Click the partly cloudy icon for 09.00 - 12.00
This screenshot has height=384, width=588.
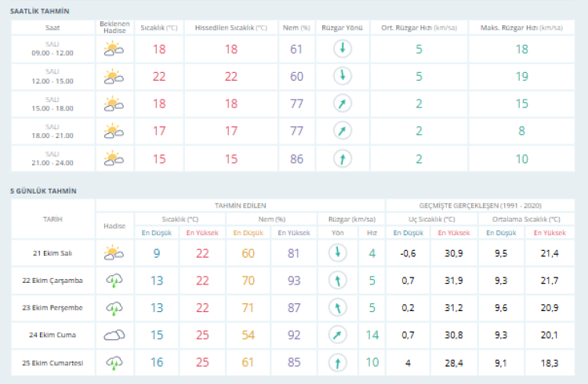(x=114, y=49)
